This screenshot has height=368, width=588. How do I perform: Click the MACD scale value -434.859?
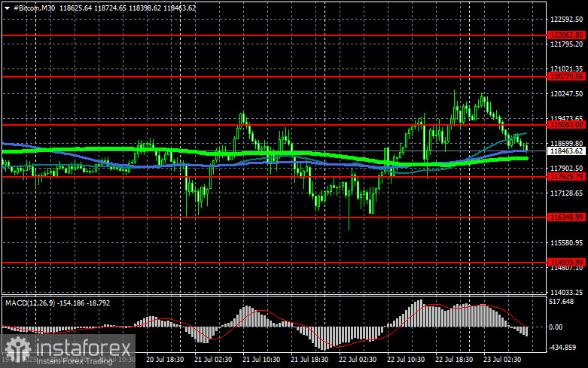pyautogui.click(x=562, y=348)
